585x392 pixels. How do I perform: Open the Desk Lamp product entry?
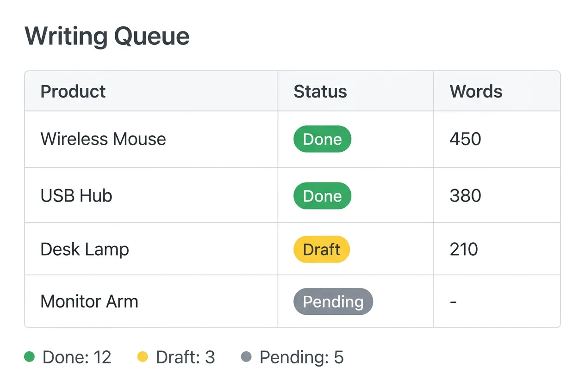click(x=85, y=249)
